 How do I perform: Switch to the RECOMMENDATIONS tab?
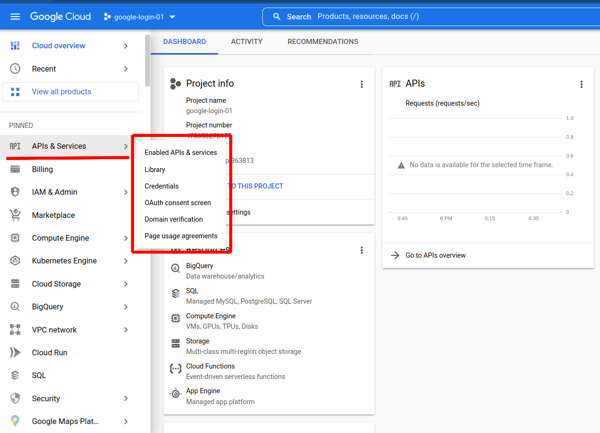[x=323, y=42]
